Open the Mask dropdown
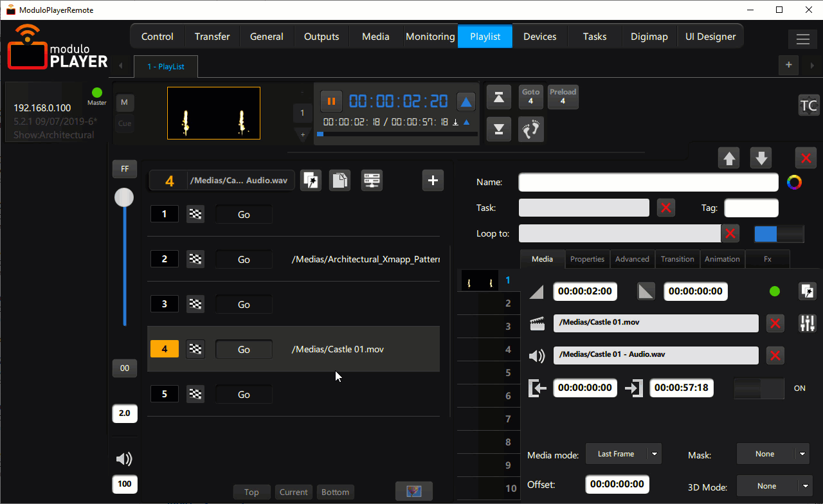 point(773,454)
